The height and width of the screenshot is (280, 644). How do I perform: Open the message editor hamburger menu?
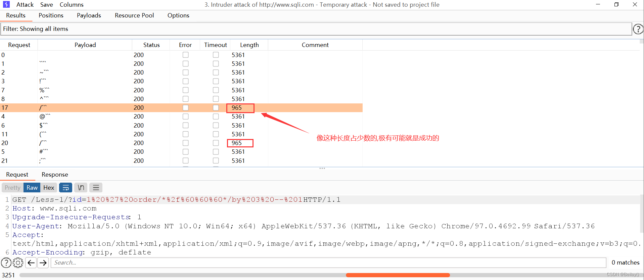[x=96, y=188]
